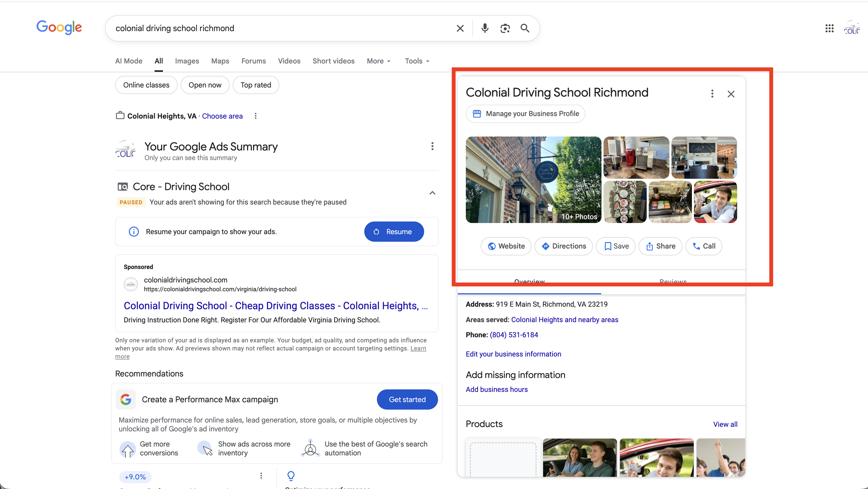
Task: Open Google Lens image search icon
Action: [505, 28]
